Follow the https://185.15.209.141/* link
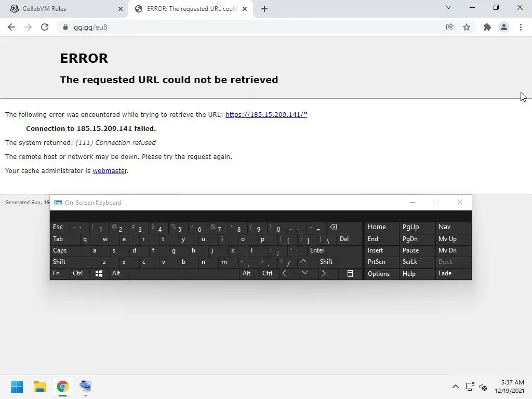Viewport: 532px width, 399px height. tap(266, 115)
